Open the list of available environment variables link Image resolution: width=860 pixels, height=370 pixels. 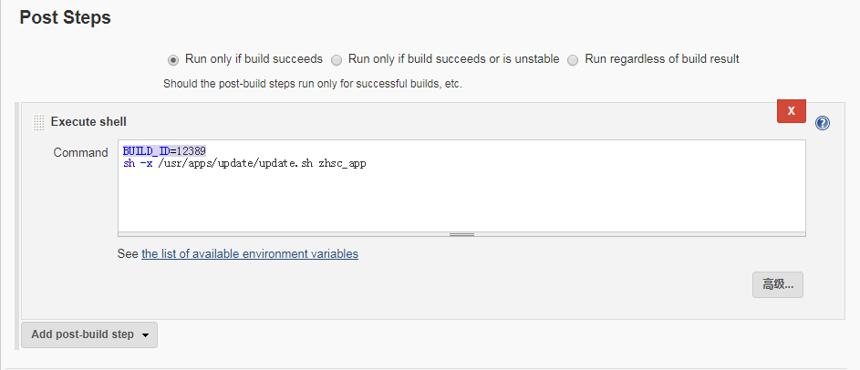(250, 254)
